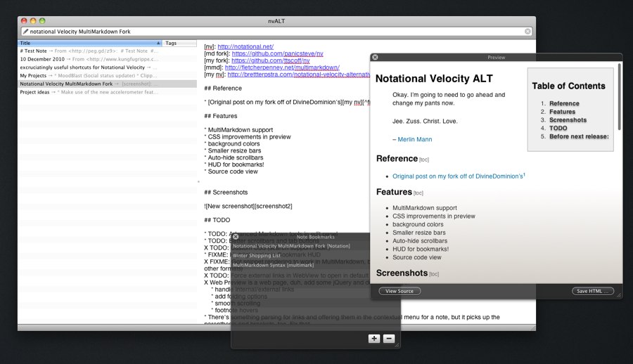
Task: Close the Preview panel
Action: [375, 57]
